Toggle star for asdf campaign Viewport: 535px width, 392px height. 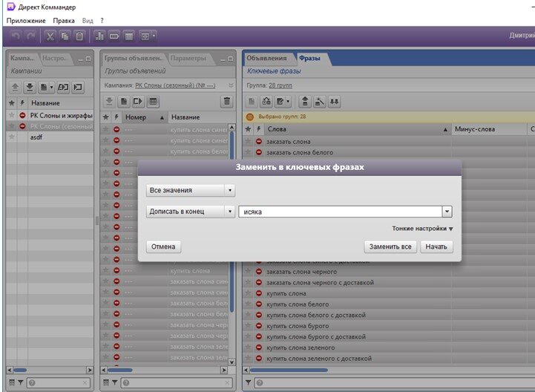pyautogui.click(x=12, y=137)
